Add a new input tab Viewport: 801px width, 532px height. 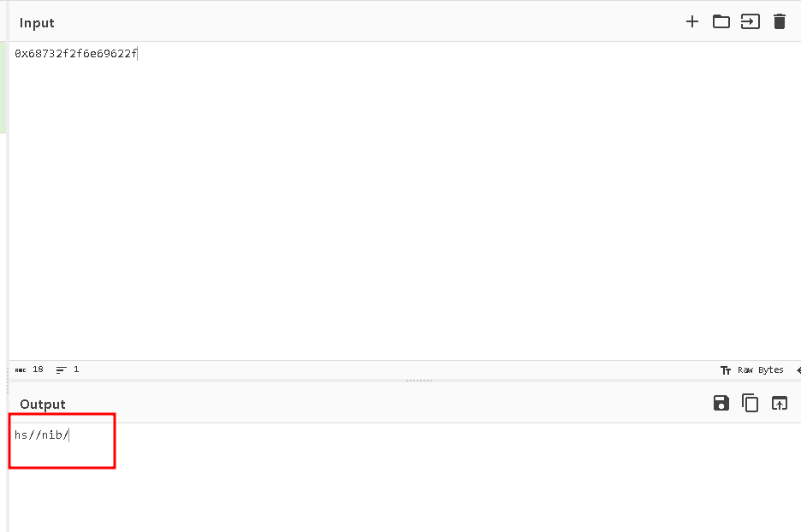click(692, 22)
